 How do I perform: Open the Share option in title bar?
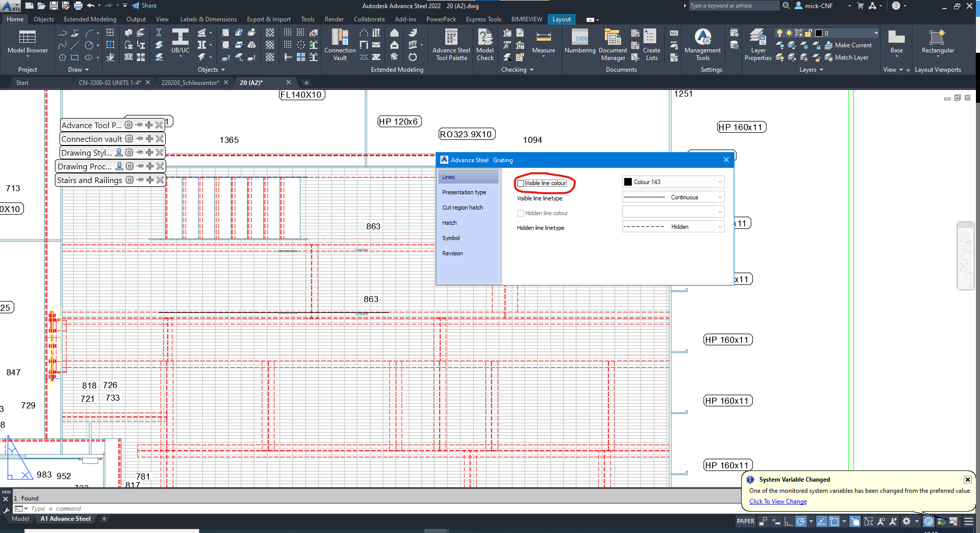(144, 6)
